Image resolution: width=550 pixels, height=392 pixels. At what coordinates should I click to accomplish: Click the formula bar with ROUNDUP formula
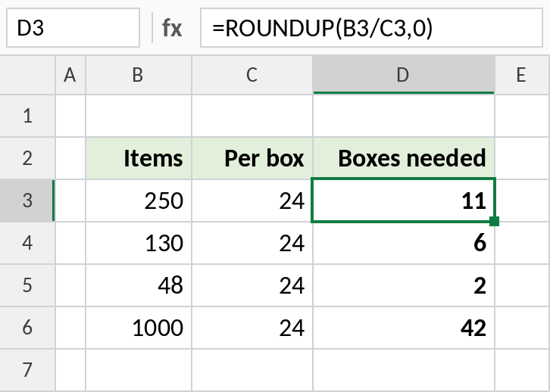[371, 28]
